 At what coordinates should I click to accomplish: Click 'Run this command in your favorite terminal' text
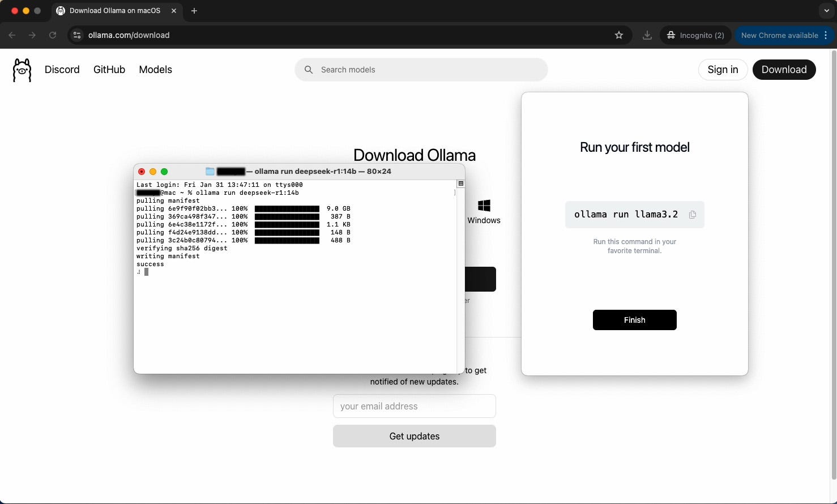tap(634, 246)
